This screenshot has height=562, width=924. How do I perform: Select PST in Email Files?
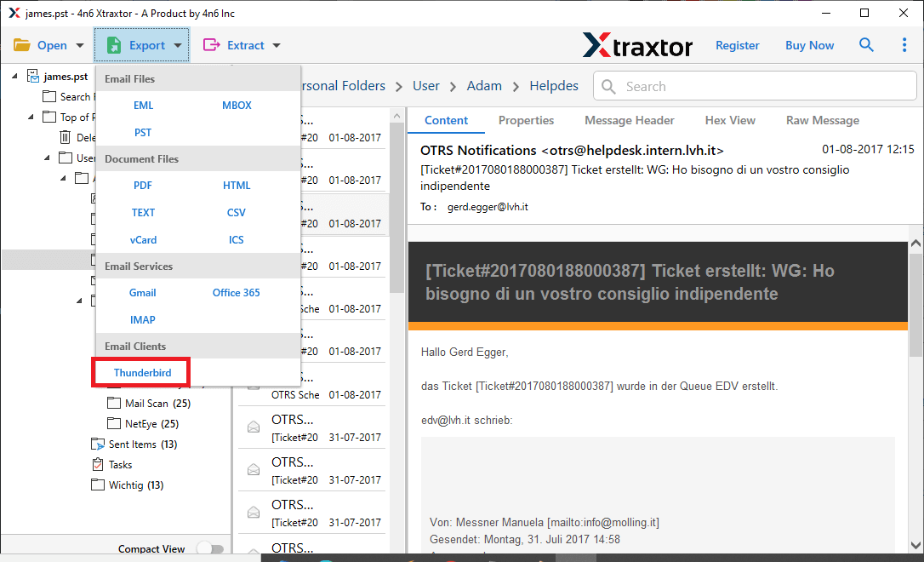coord(143,133)
